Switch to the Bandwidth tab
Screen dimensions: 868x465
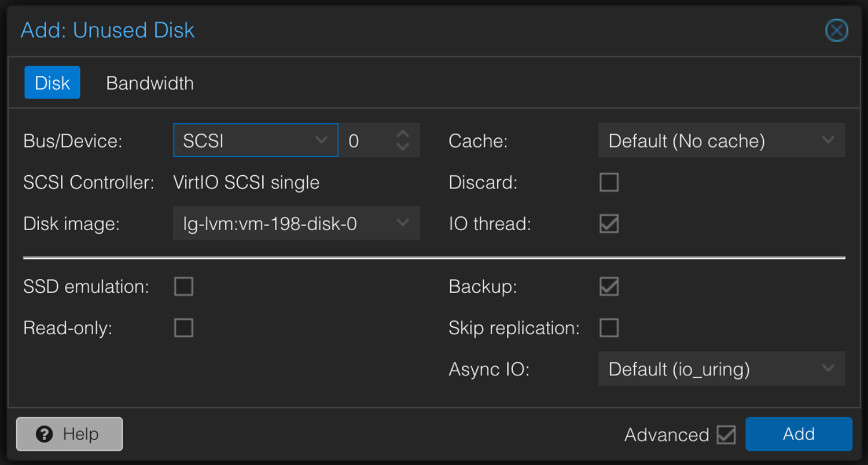pyautogui.click(x=150, y=83)
